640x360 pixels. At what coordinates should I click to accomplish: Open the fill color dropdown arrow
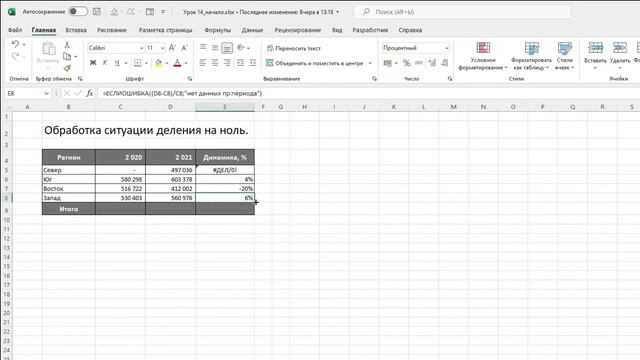pyautogui.click(x=167, y=63)
